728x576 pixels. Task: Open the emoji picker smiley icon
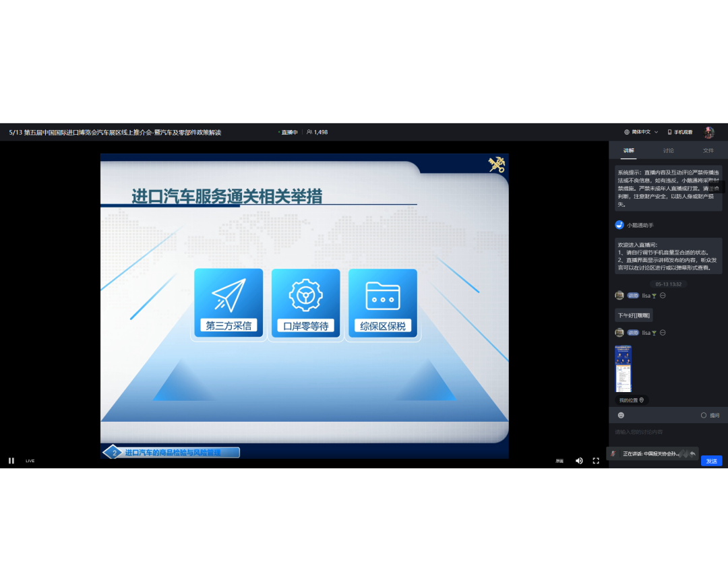(621, 416)
